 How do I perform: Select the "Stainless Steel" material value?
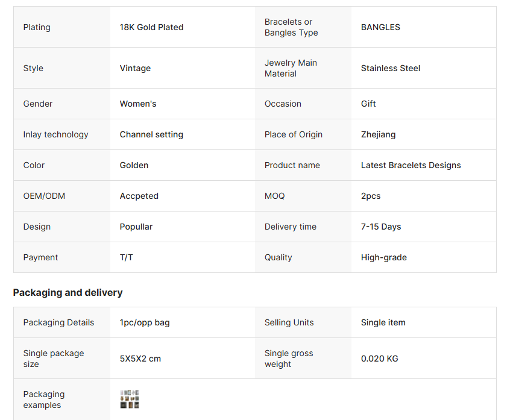click(x=391, y=68)
